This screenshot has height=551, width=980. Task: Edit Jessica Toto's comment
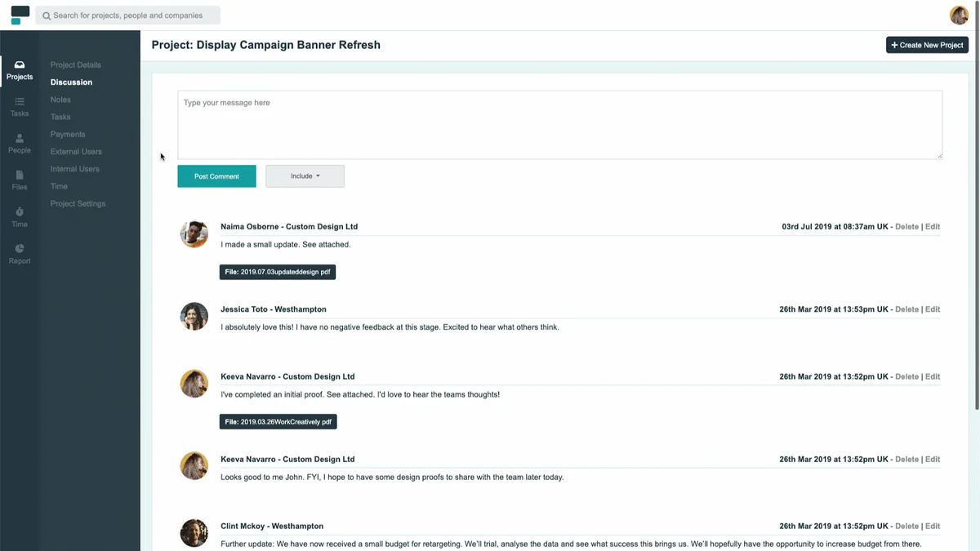tap(933, 309)
